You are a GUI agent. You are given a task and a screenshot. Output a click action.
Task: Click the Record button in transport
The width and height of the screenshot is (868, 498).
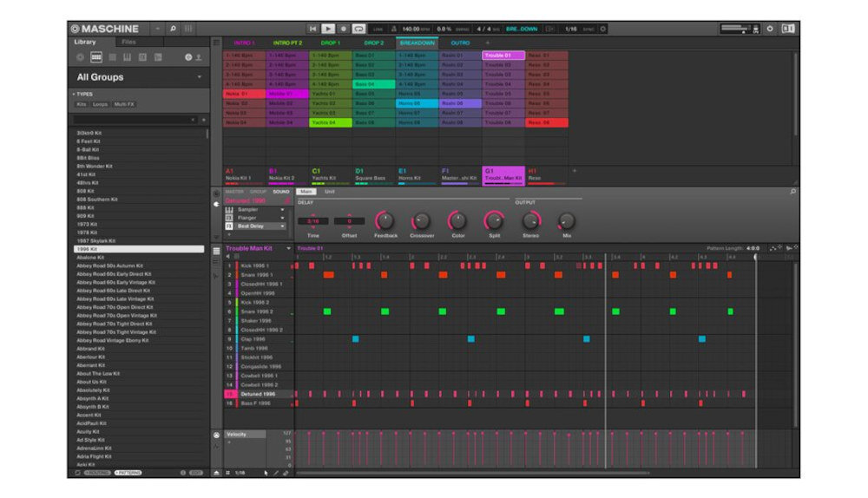point(343,29)
